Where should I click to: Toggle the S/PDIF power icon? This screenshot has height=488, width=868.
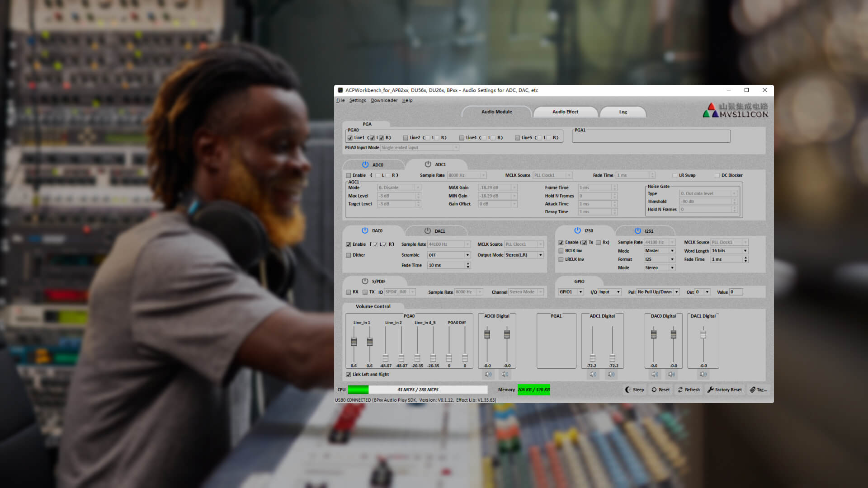point(365,281)
